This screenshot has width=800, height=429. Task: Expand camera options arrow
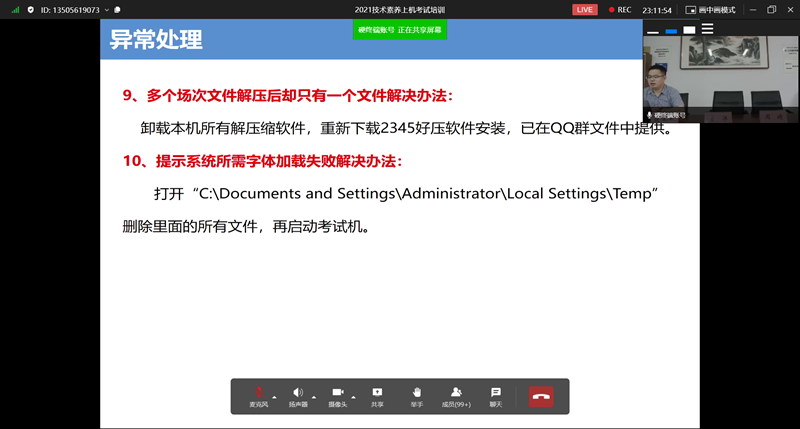[x=354, y=397]
